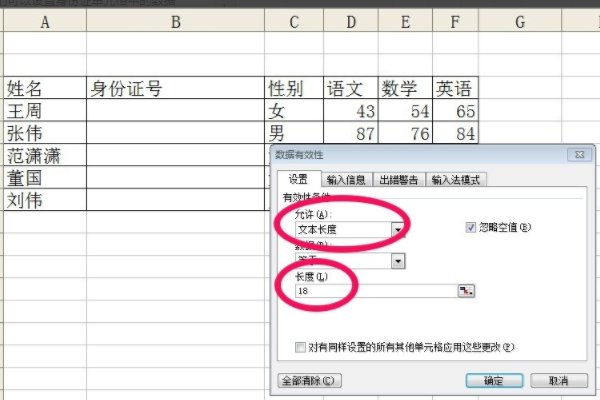Select column E header

tap(405, 22)
